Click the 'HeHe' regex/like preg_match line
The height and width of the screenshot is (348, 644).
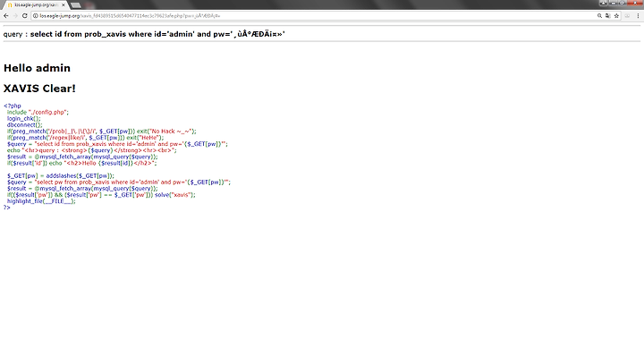(x=85, y=138)
